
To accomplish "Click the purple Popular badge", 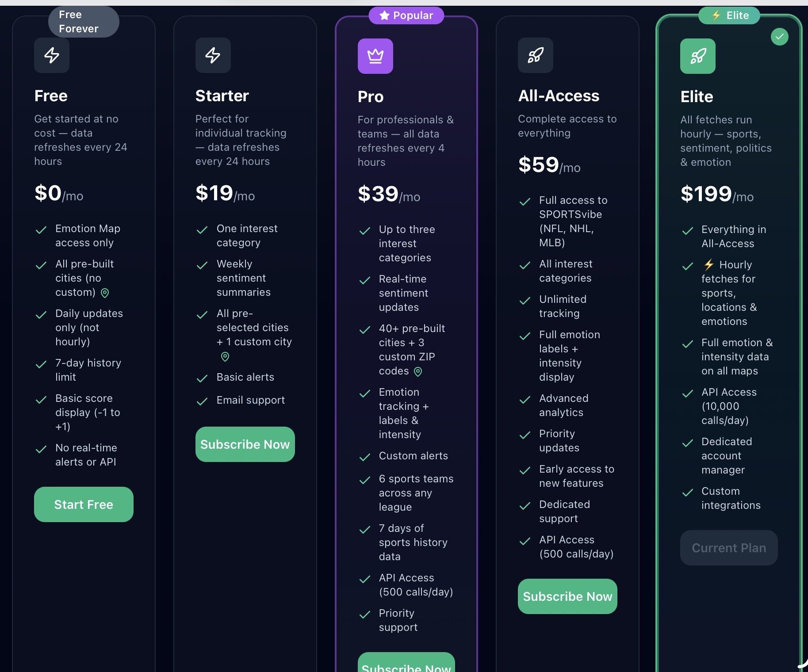I will click(x=406, y=15).
